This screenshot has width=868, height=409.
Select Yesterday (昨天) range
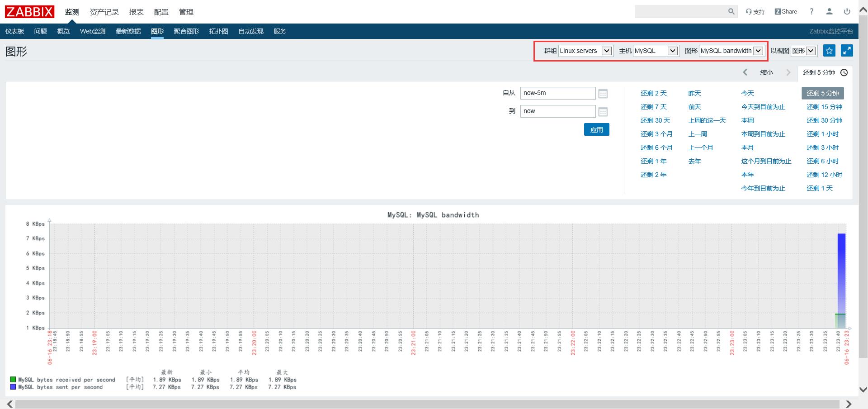(694, 93)
